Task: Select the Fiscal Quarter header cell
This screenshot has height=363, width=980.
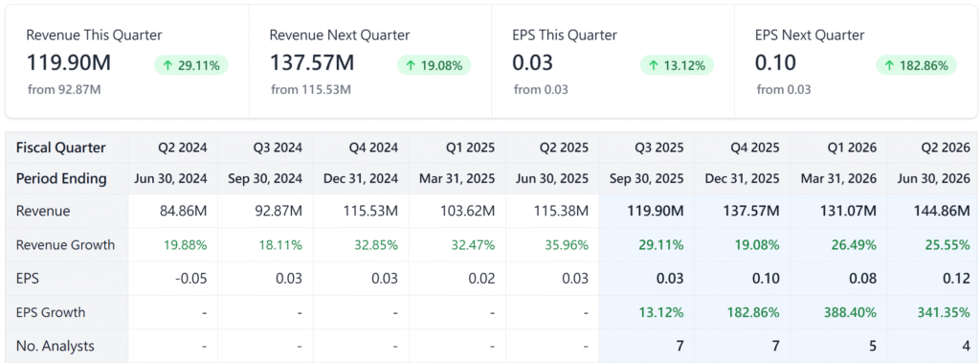Action: [x=67, y=147]
